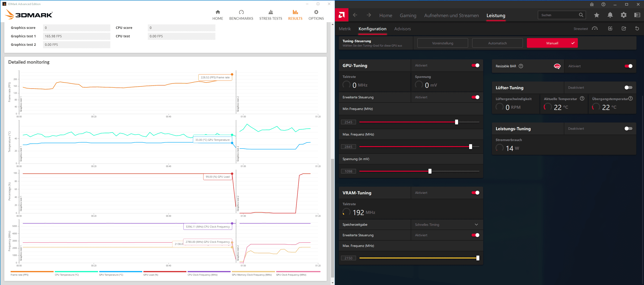Screen dimensions: 644x285
Task: Click VRAM frequency value field 2150
Action: click(x=348, y=258)
